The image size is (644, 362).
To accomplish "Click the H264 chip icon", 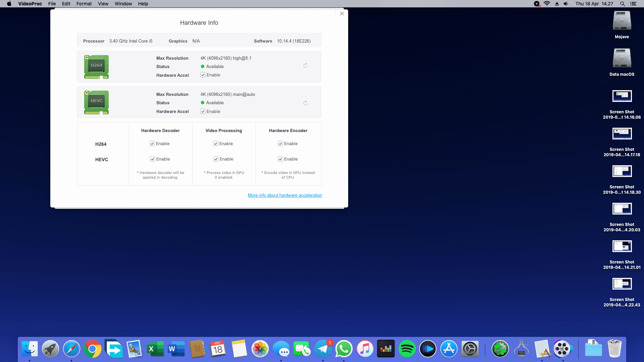I will point(96,67).
